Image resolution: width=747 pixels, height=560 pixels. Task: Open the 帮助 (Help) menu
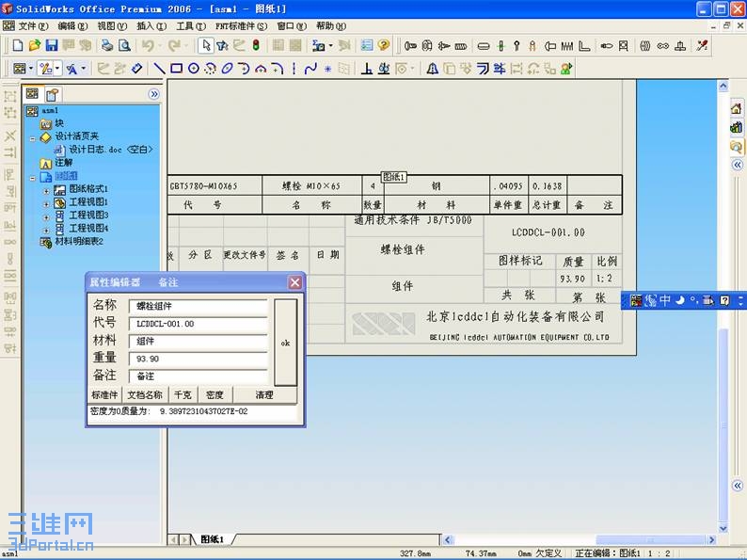331,25
